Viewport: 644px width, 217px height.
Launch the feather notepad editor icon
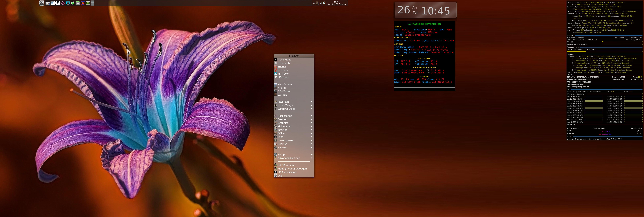pyautogui.click(x=53, y=3)
